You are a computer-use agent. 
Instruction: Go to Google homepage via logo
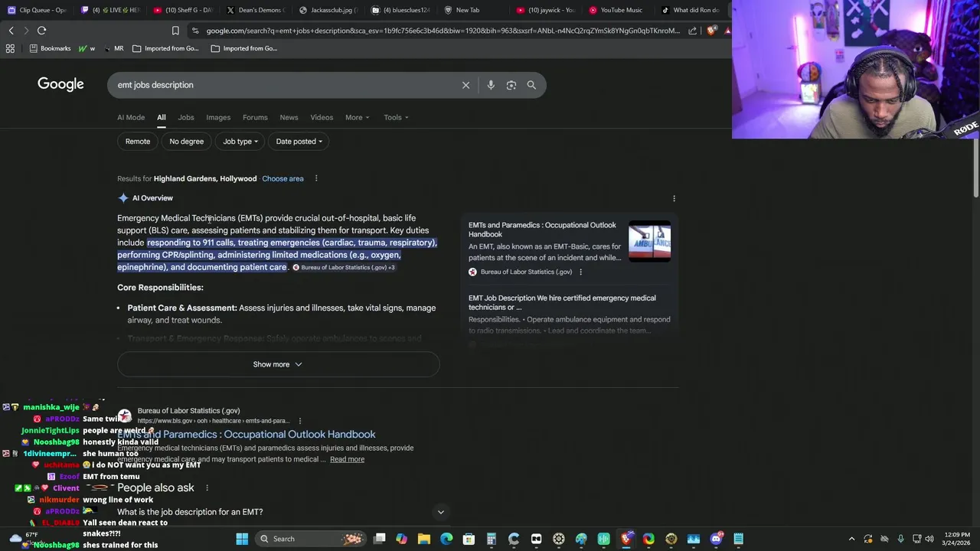pyautogui.click(x=60, y=84)
